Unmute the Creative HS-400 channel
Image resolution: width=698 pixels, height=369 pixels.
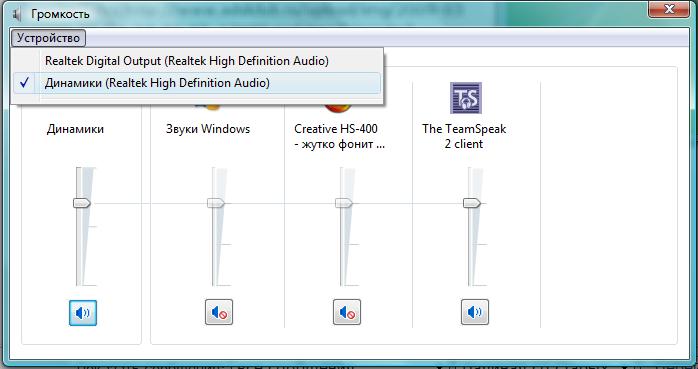[347, 312]
